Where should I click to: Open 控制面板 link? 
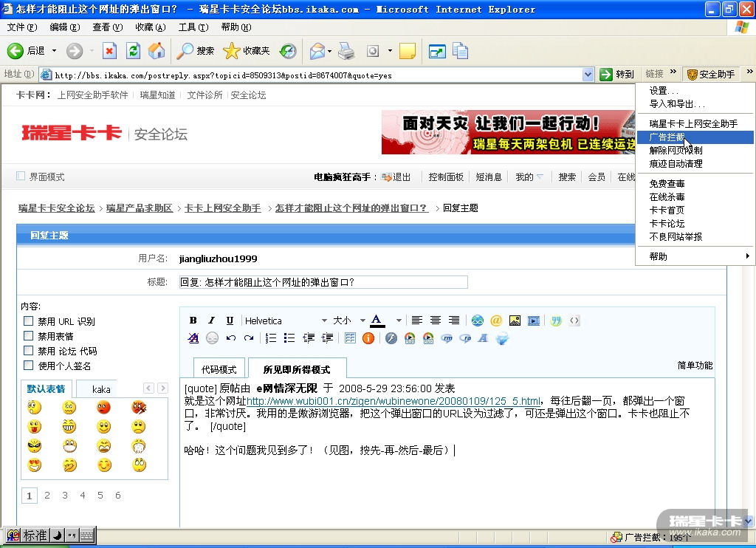click(x=446, y=177)
